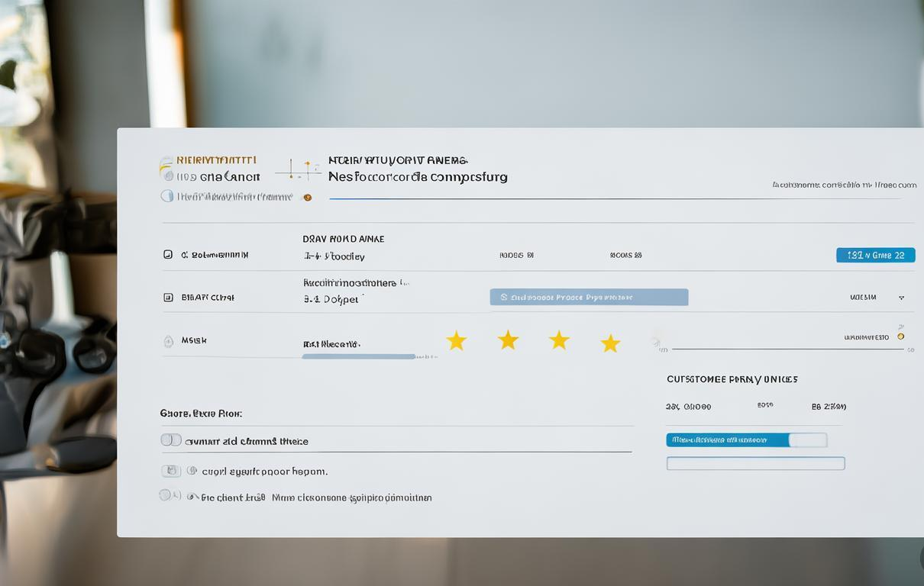Screen dimensions: 924x586
Task: Click the wide grey-blue button with the search icon
Action: point(589,297)
